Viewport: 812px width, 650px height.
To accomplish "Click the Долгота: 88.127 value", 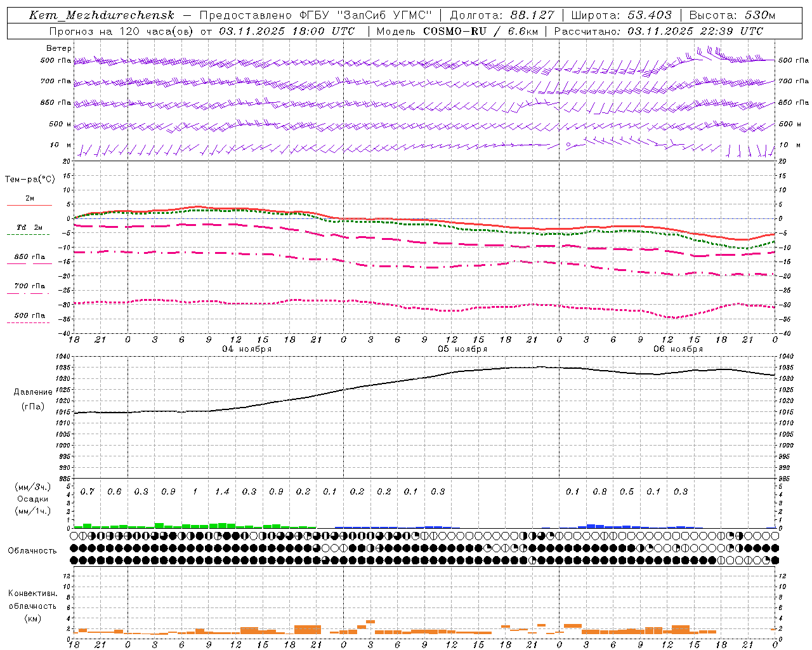I will tap(502, 15).
